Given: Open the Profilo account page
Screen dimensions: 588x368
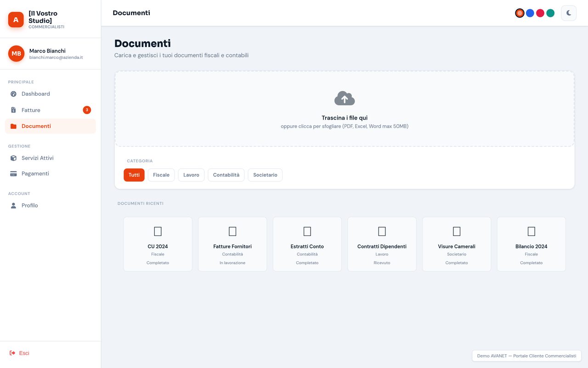Looking at the screenshot, I should click(x=51, y=206).
